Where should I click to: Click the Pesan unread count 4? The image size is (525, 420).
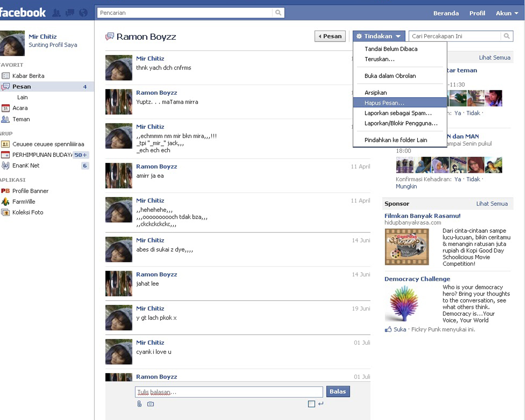point(85,87)
